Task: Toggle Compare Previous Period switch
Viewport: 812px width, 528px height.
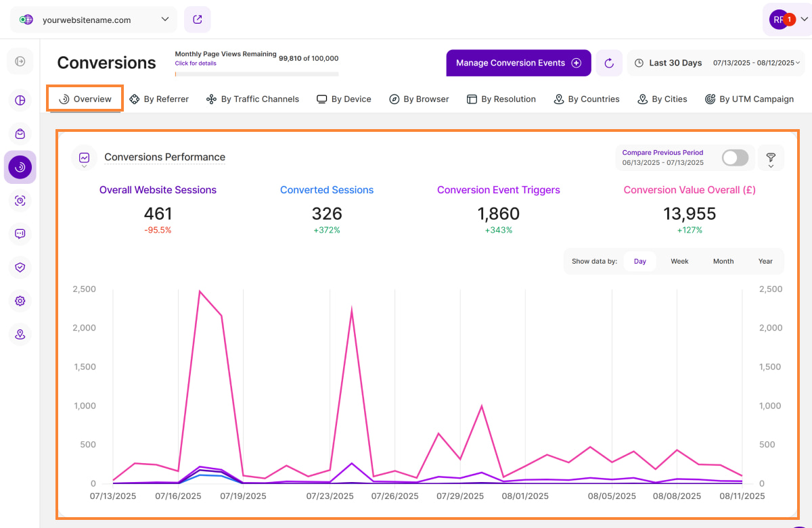Action: [x=735, y=158]
